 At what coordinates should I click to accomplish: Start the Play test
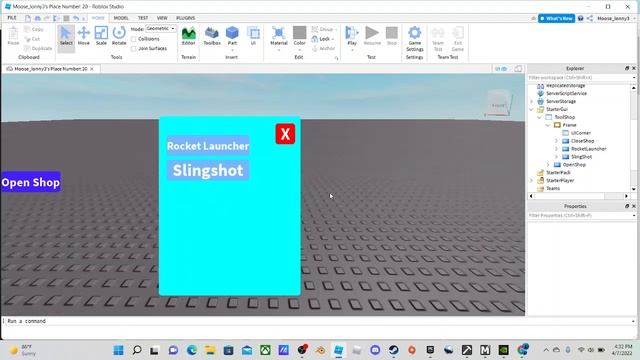[x=352, y=36]
